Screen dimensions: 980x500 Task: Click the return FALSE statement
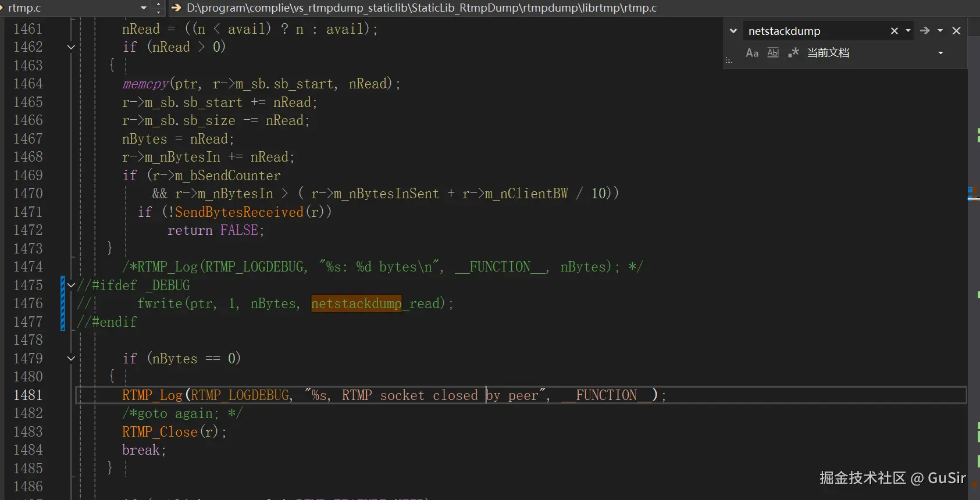216,230
